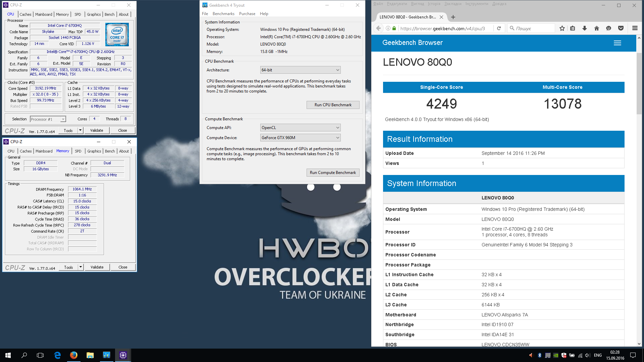Open the Action Center notification icon
The width and height of the screenshot is (644, 362).
(x=633, y=355)
